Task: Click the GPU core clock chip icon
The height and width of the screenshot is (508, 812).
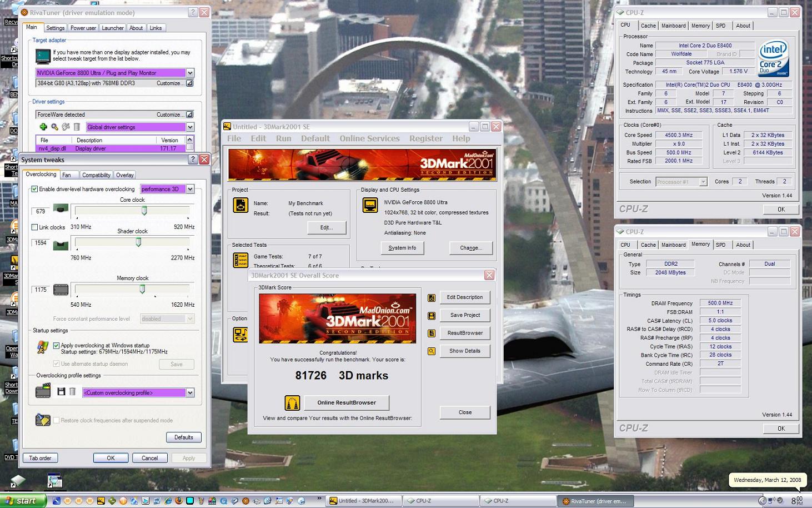Action: pos(61,208)
